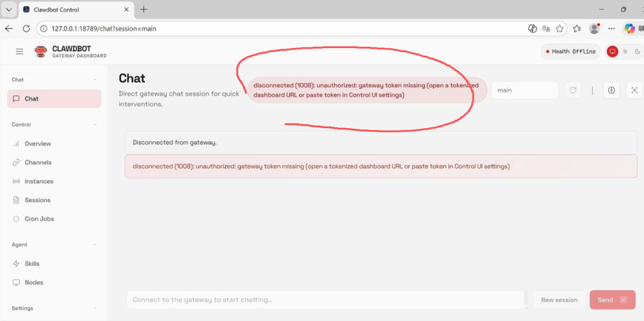Click the translate page icon
Screen dimensions: 644x321
546,29
